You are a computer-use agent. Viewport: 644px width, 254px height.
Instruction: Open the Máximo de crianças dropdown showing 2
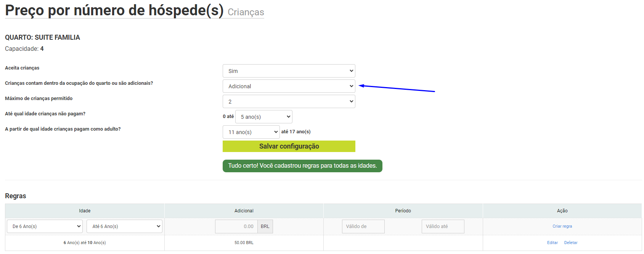[x=289, y=102]
